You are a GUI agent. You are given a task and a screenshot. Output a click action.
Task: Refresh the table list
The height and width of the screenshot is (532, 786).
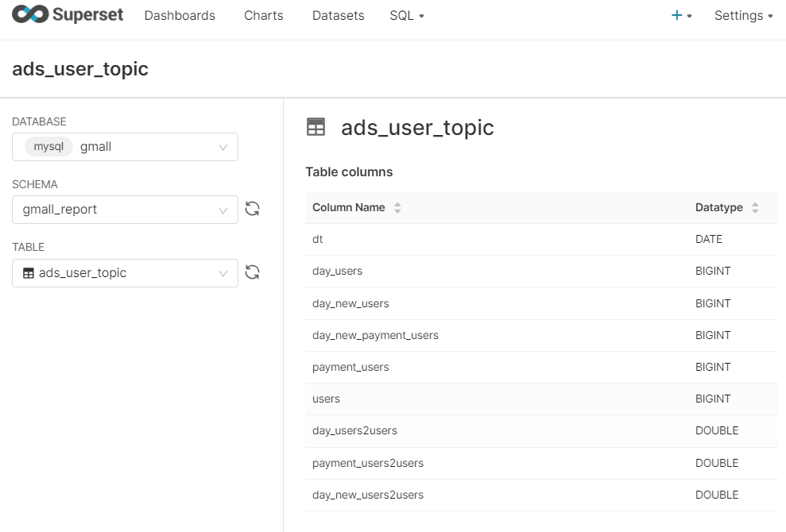tap(252, 272)
